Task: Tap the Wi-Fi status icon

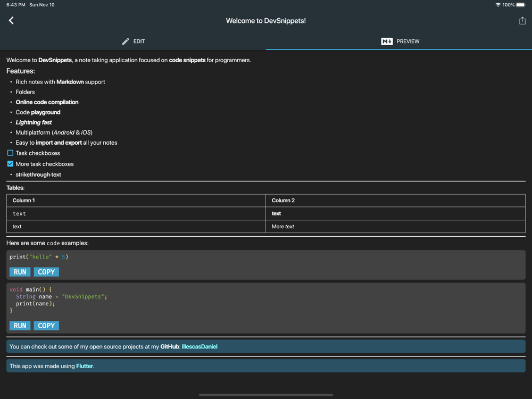Action: click(498, 5)
